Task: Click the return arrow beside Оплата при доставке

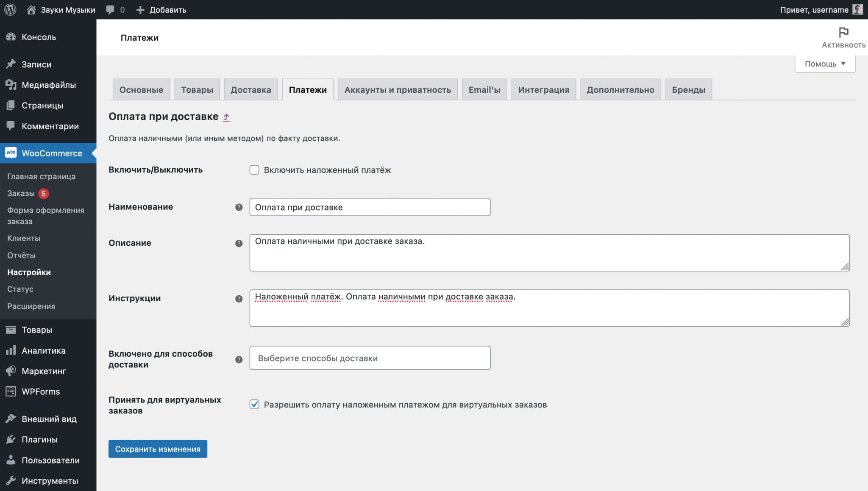Action: (227, 117)
